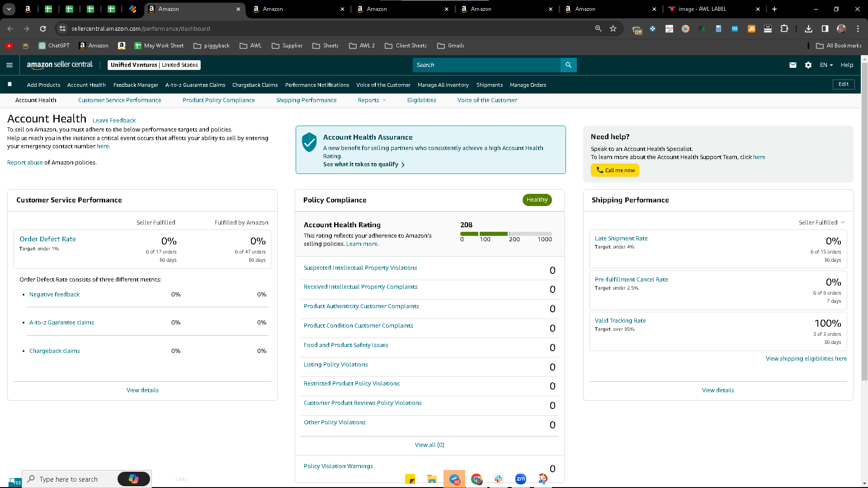Click the Chrome zoom magnifier icon
868x488 pixels.
point(598,28)
